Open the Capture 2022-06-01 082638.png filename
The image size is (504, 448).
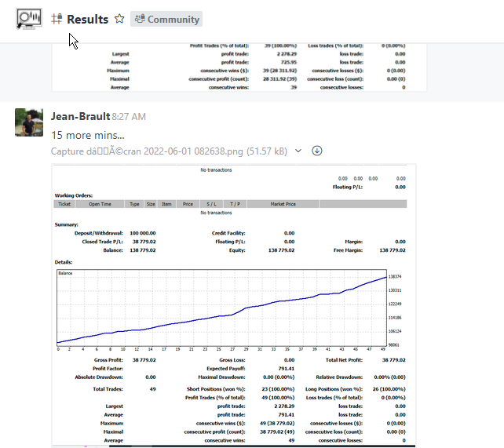(169, 151)
